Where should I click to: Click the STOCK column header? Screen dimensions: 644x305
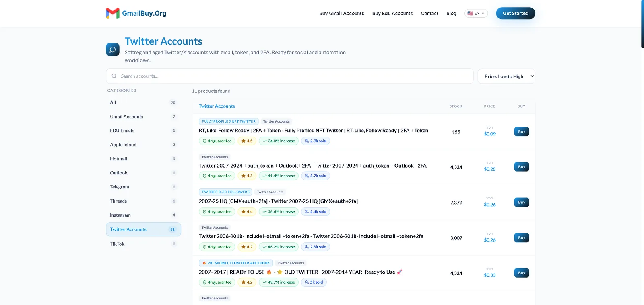pyautogui.click(x=456, y=106)
